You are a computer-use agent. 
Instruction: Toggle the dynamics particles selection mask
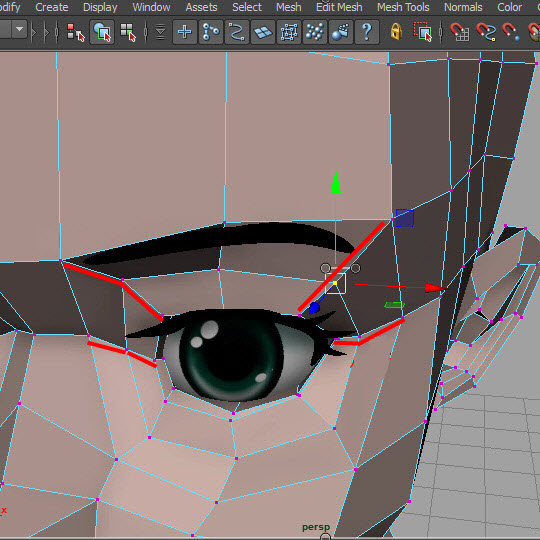(x=315, y=32)
